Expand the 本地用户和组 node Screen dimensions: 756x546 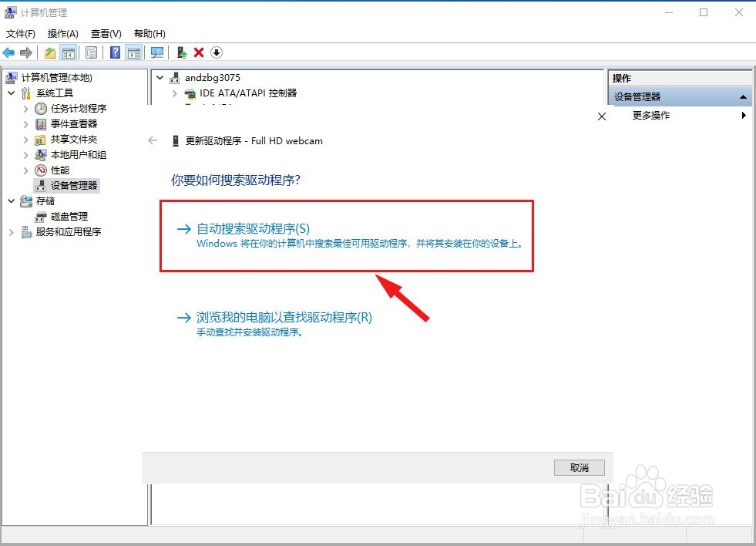(x=26, y=155)
